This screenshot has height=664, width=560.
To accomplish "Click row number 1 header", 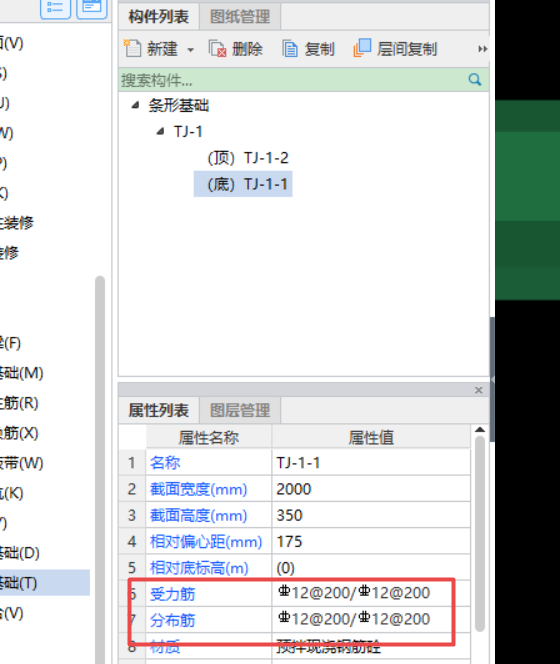I will point(132,463).
